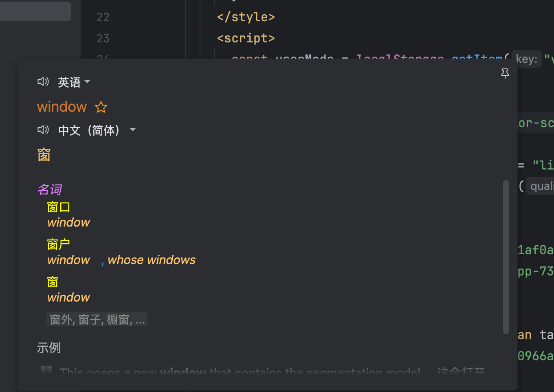Click the 示例 section header

coord(48,348)
